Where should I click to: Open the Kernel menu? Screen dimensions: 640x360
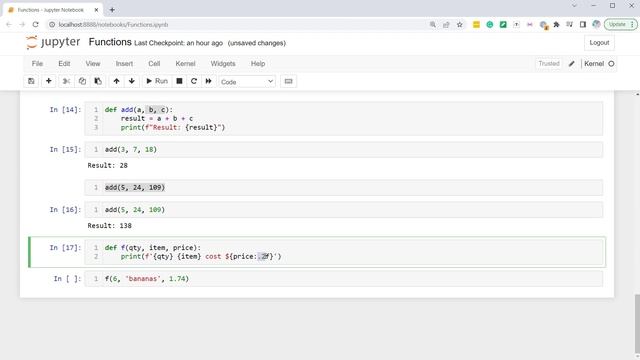click(x=185, y=64)
